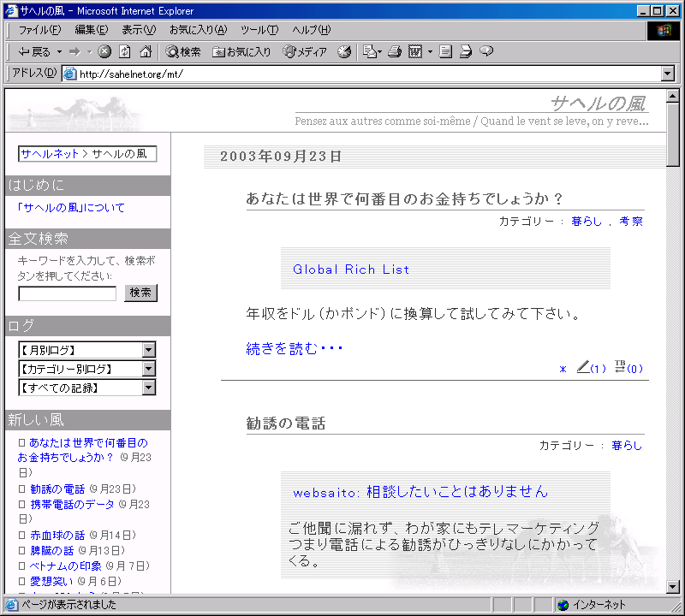Open the ファイル(F) menu
The width and height of the screenshot is (685, 616).
(x=39, y=30)
